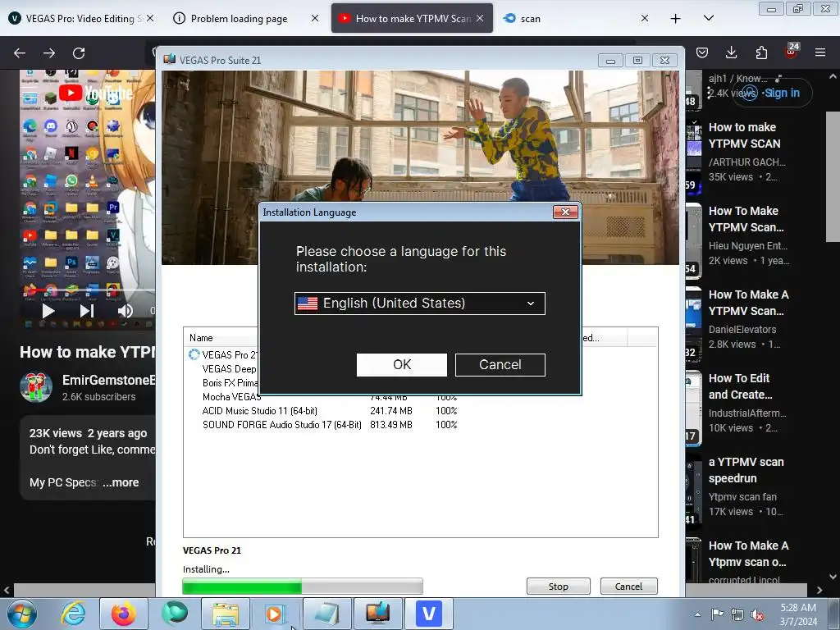Open the EmirGemstone channel avatar
This screenshot has height=630, width=840.
36,387
